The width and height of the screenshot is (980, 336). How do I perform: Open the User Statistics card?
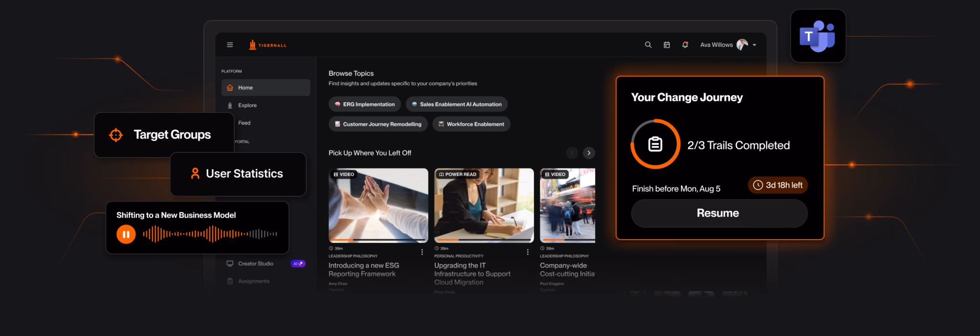(238, 174)
